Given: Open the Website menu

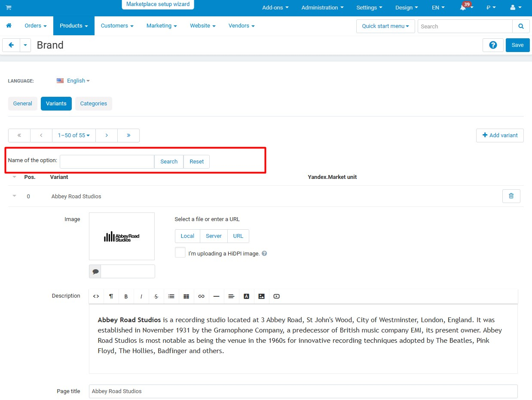Looking at the screenshot, I should [203, 26].
